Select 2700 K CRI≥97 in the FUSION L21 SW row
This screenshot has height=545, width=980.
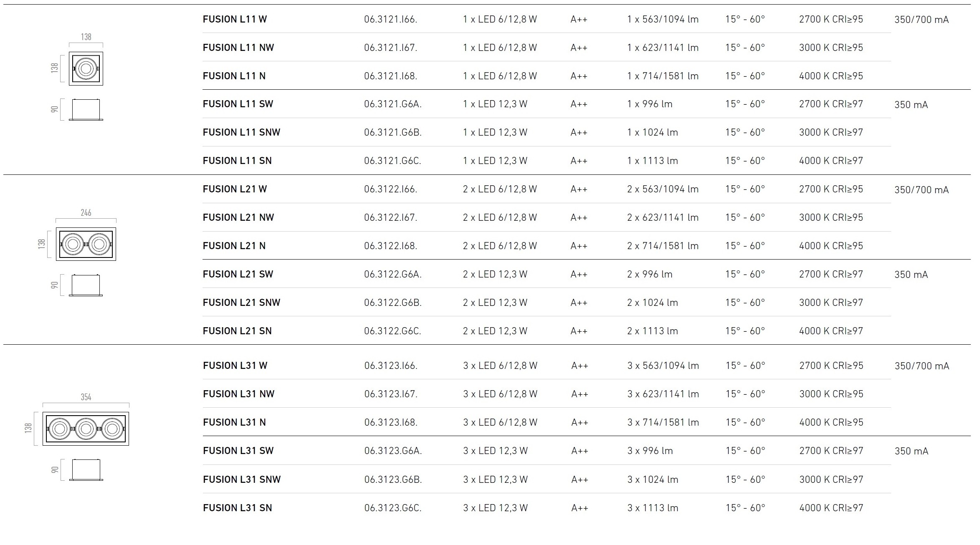click(x=831, y=274)
